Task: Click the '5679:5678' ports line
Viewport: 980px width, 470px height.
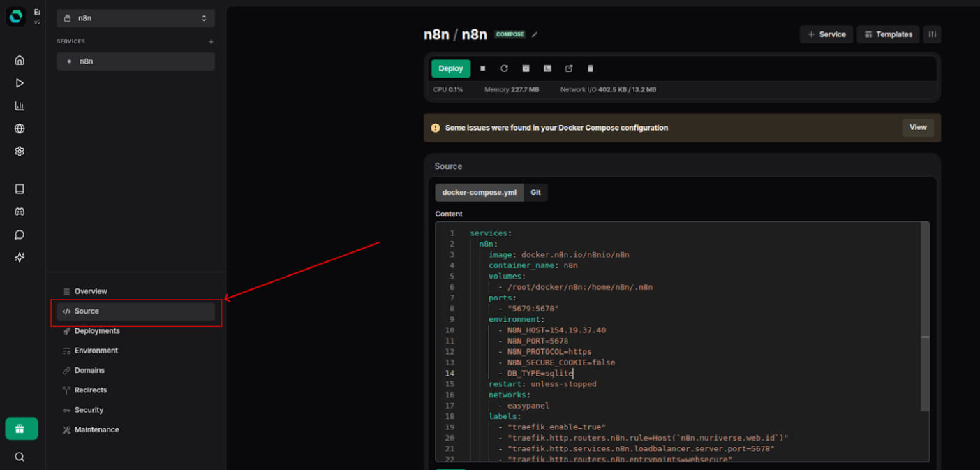Action: 528,309
